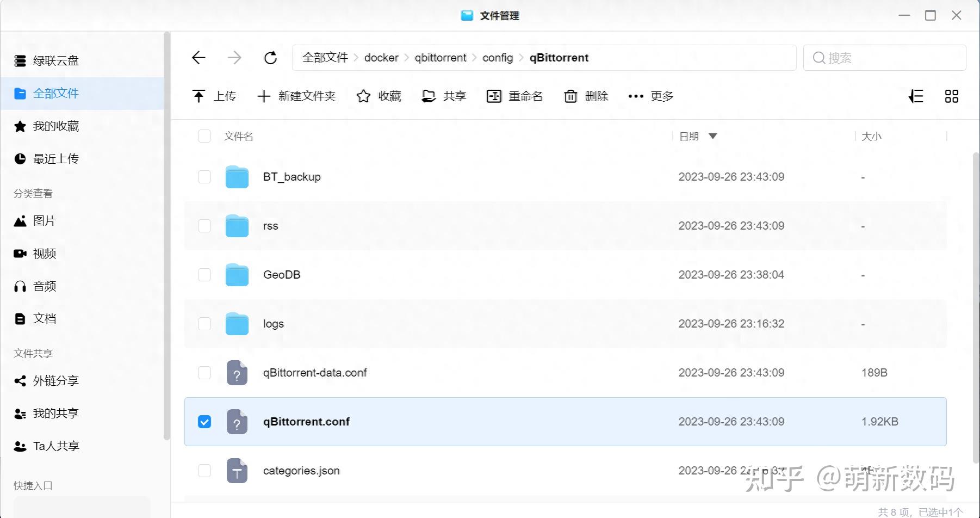The image size is (980, 518).
Task: Open the 日期 column sort dropdown arrow
Action: point(713,136)
